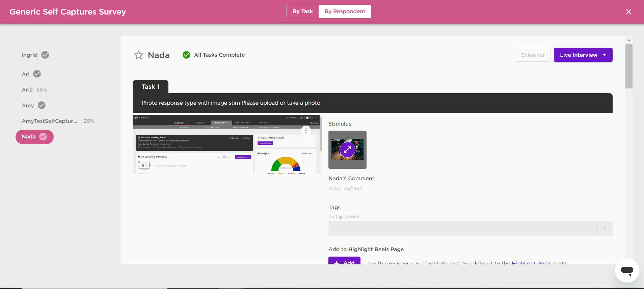Screen dimensions: 644x289
Task: Click inside the Tags input field
Action: (462, 229)
